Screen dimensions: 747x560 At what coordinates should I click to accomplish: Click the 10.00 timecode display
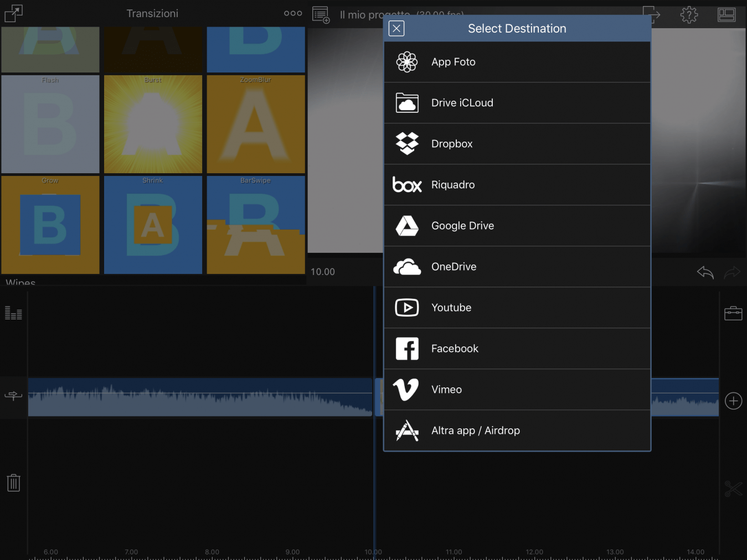pos(323,272)
